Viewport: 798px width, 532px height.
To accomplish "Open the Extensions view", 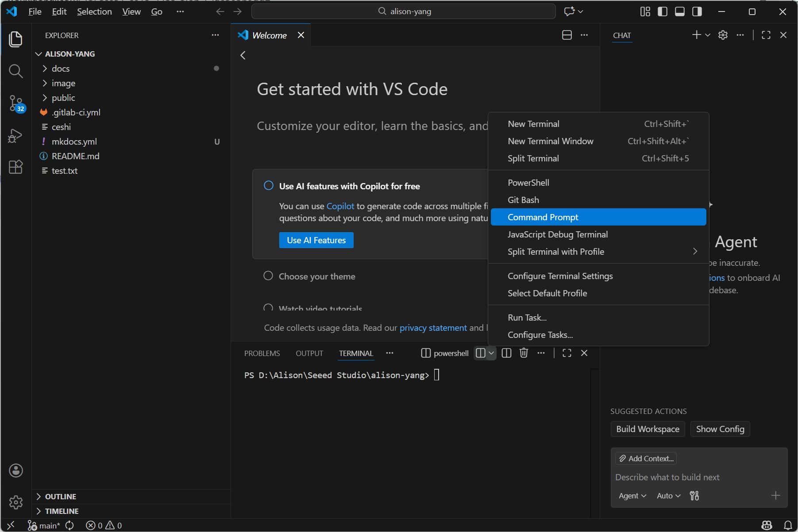I will tap(16, 167).
